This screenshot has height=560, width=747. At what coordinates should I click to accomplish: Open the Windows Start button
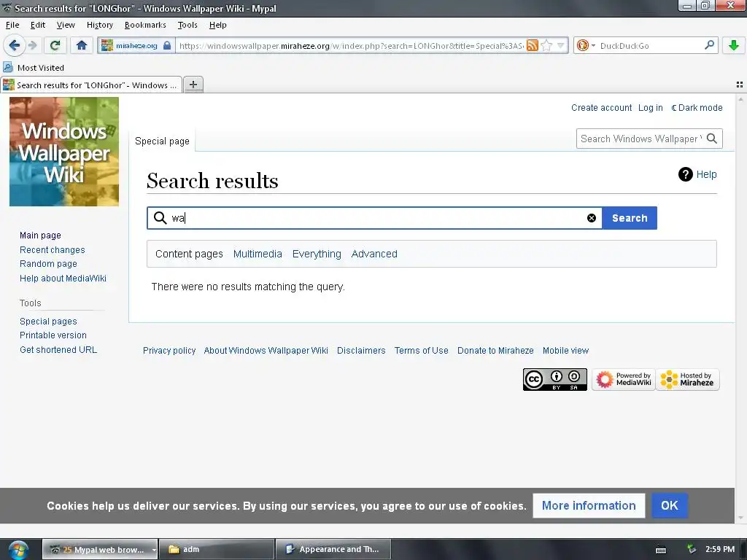[18, 550]
